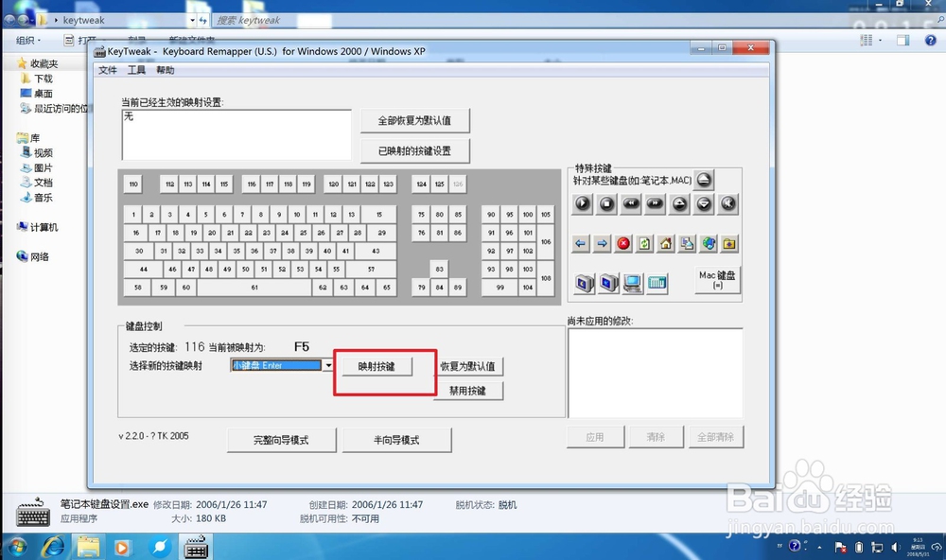Click the media Stop special key

coord(606,204)
